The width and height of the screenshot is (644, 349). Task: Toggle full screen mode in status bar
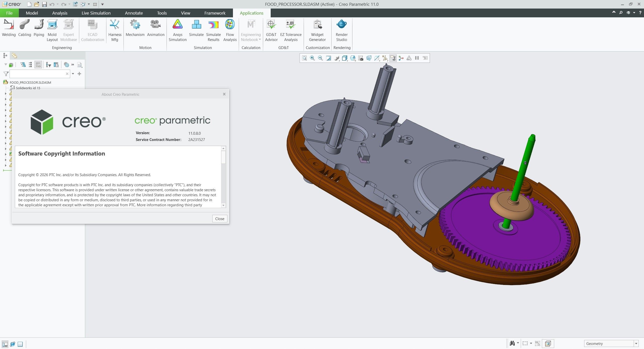click(x=20, y=344)
